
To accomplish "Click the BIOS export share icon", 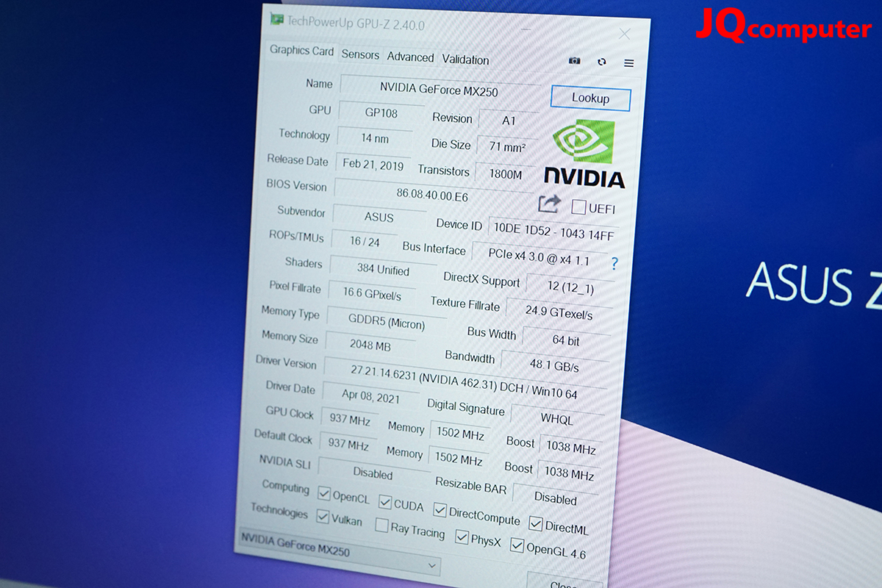I will tap(549, 204).
